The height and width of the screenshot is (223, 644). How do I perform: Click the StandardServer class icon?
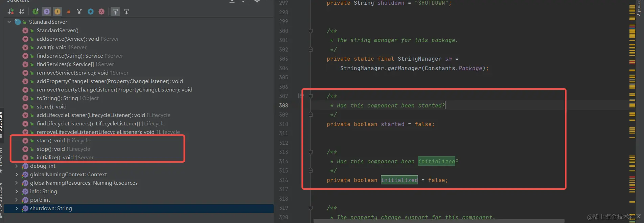[x=18, y=22]
